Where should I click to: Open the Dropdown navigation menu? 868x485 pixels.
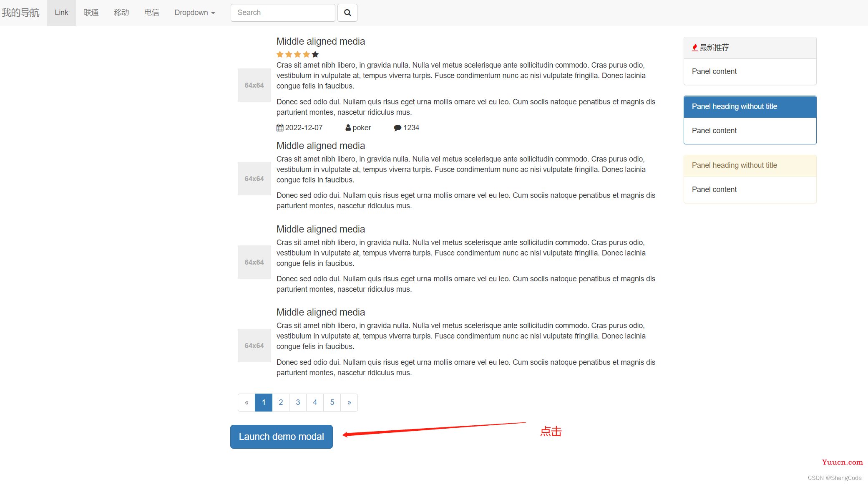(x=193, y=13)
